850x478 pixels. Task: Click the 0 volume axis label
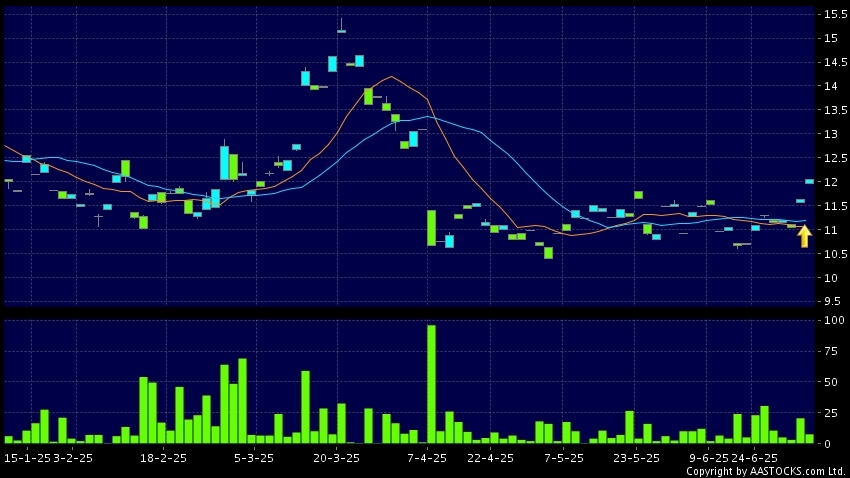point(827,444)
